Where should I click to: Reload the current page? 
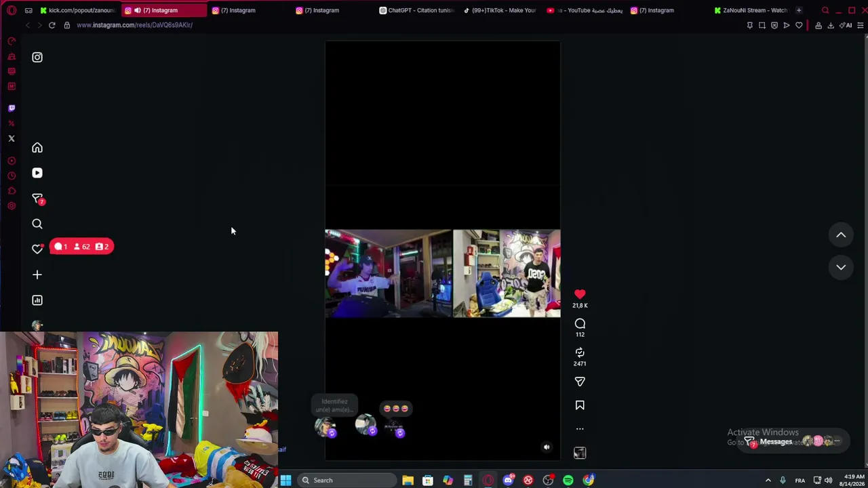52,25
